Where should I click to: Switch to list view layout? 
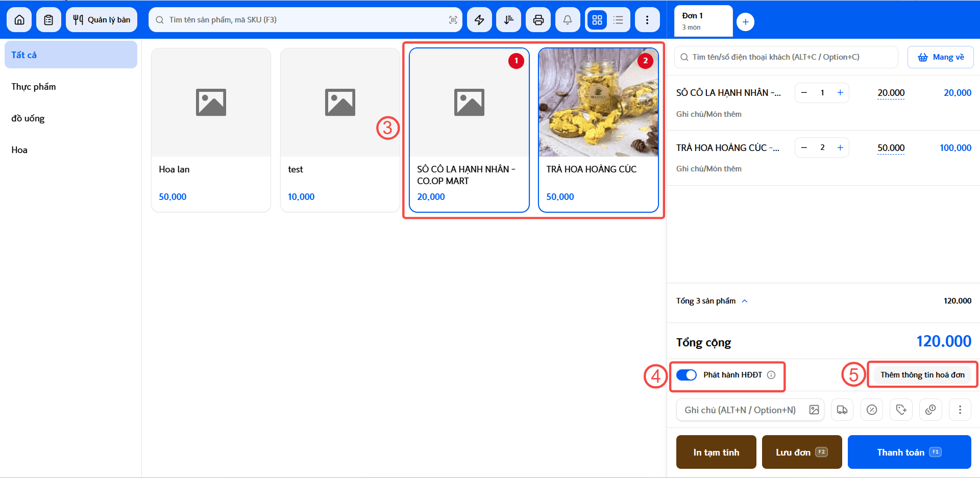click(x=618, y=20)
